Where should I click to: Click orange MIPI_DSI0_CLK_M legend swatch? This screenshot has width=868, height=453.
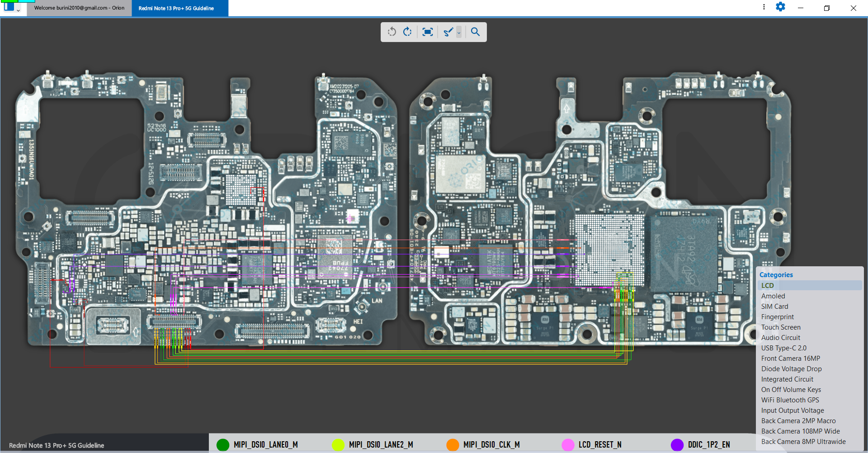click(453, 444)
